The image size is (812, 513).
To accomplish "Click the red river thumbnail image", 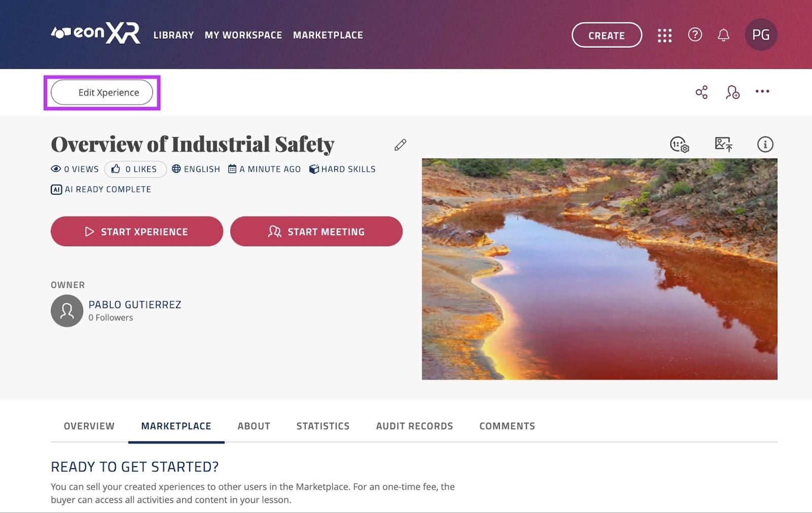I will point(599,269).
